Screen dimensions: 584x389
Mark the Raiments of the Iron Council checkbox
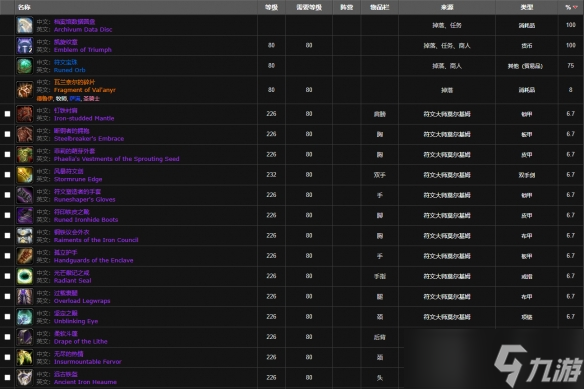tap(7, 235)
